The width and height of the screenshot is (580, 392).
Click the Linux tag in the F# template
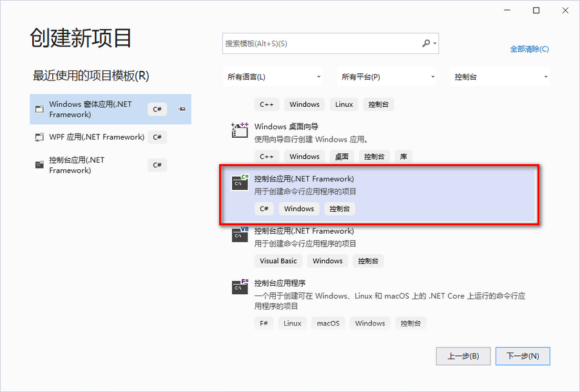292,323
